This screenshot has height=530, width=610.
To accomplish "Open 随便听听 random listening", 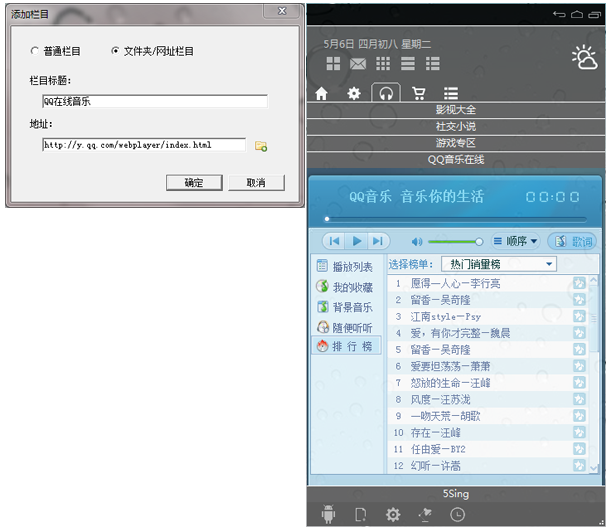I will coord(345,328).
